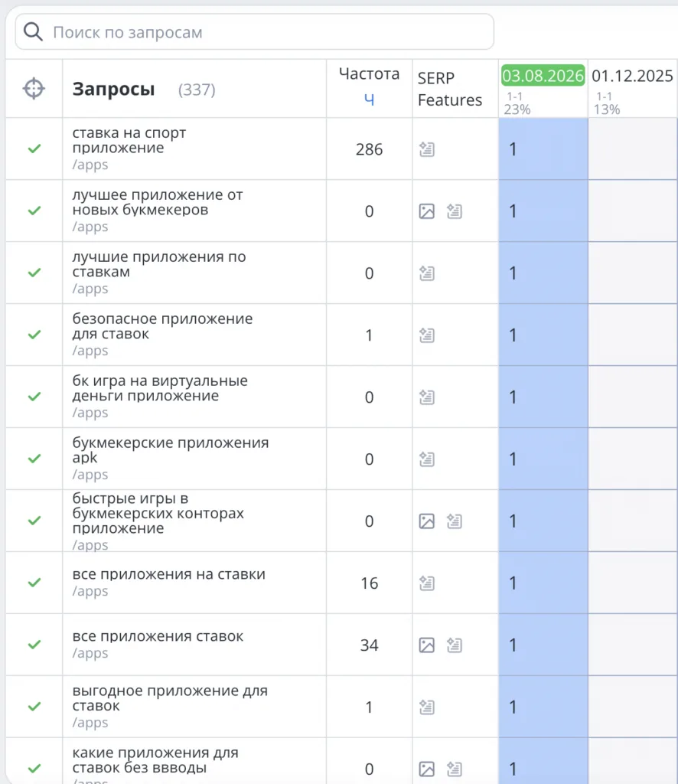Click checkmark for "быстрые игры в букмекерских конторах"
Screen dimensions: 678x784
[34, 521]
